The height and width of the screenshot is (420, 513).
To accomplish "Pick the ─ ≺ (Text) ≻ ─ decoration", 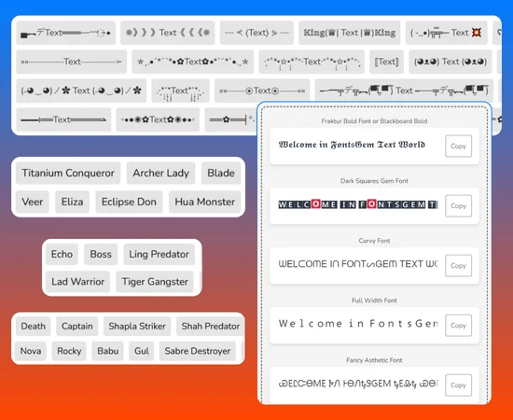I will coord(256,33).
